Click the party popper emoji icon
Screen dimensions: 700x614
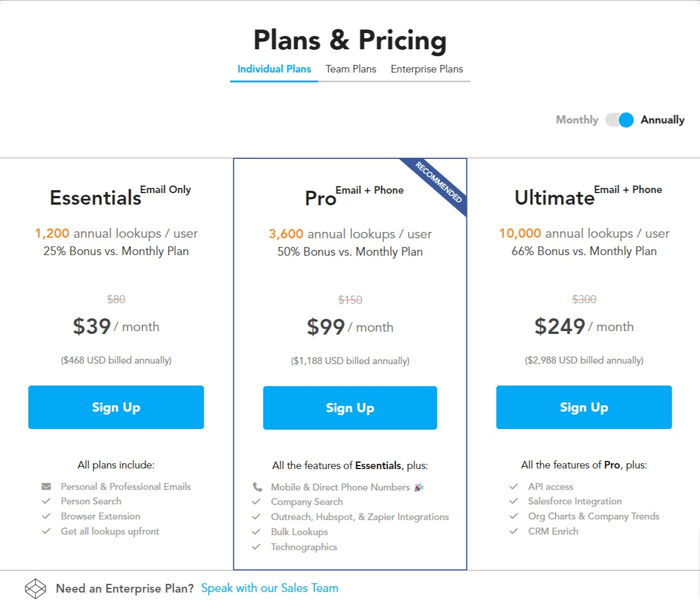click(x=419, y=487)
